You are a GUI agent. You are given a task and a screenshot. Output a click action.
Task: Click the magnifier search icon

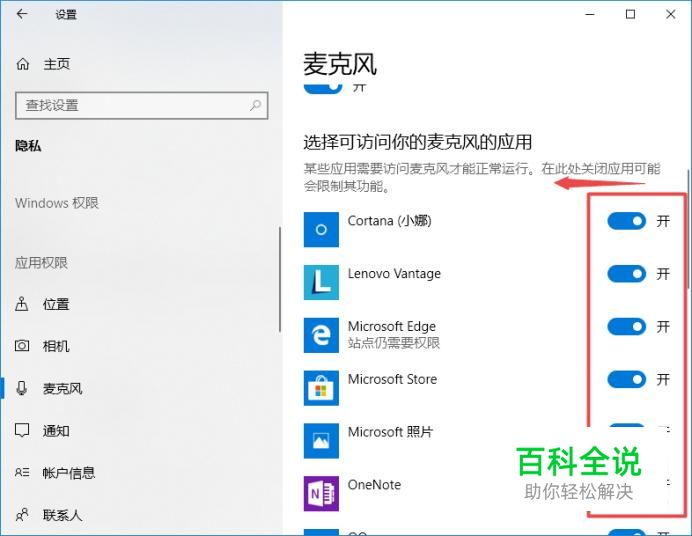pyautogui.click(x=256, y=105)
